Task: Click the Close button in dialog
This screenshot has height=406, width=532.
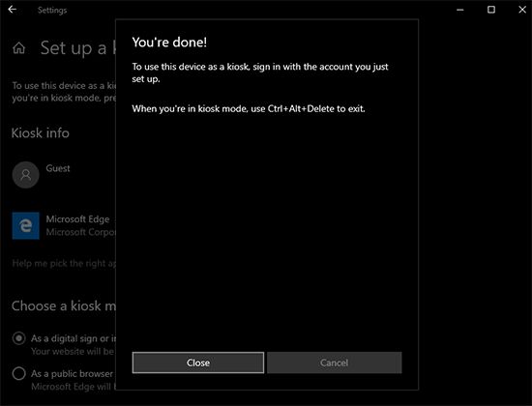Action: tap(198, 362)
